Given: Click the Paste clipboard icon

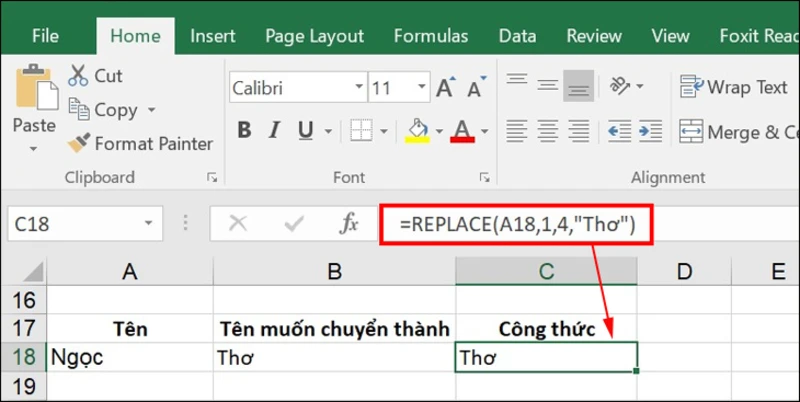Looking at the screenshot, I should coord(37,87).
